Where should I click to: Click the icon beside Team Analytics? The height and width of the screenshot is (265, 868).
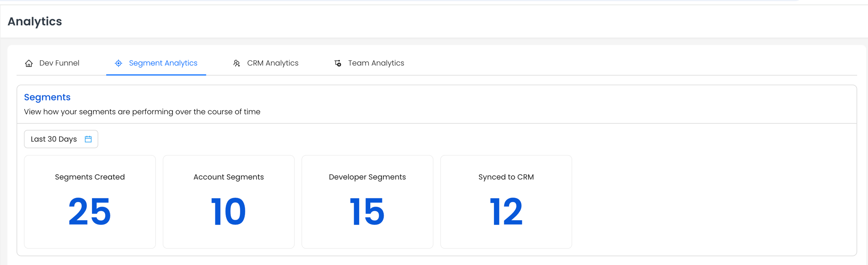pos(338,63)
